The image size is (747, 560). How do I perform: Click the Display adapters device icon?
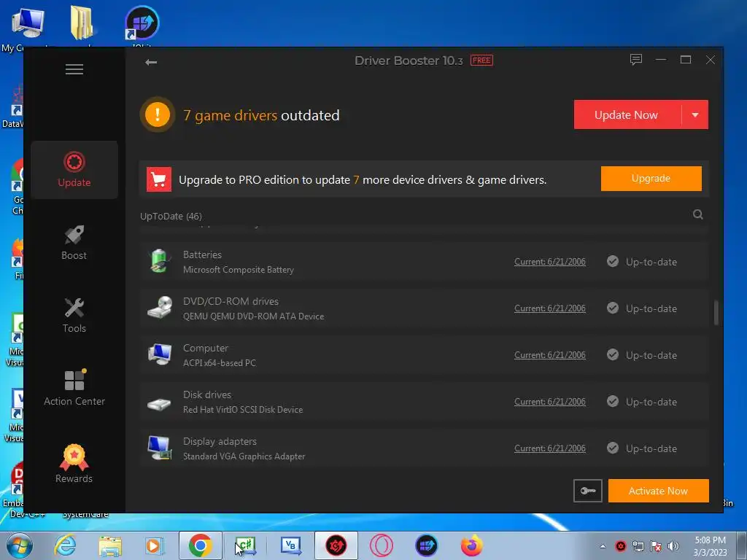[x=159, y=448]
